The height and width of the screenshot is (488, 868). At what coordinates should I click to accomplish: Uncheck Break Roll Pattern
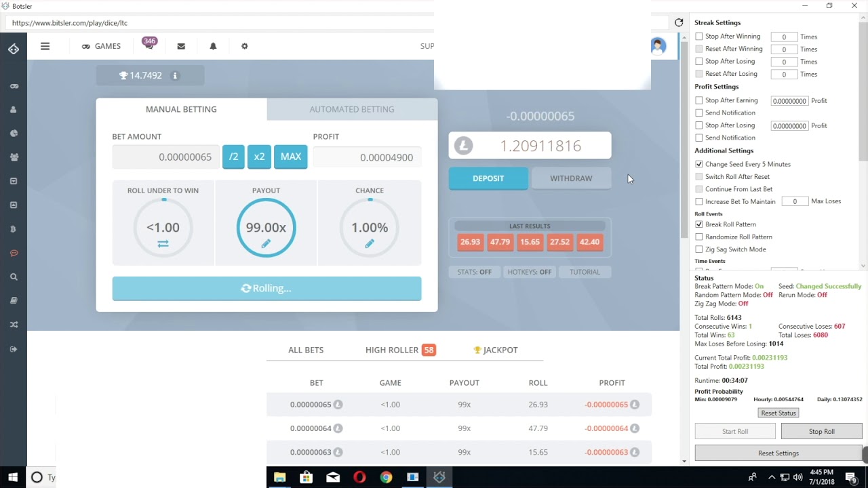[x=699, y=224]
